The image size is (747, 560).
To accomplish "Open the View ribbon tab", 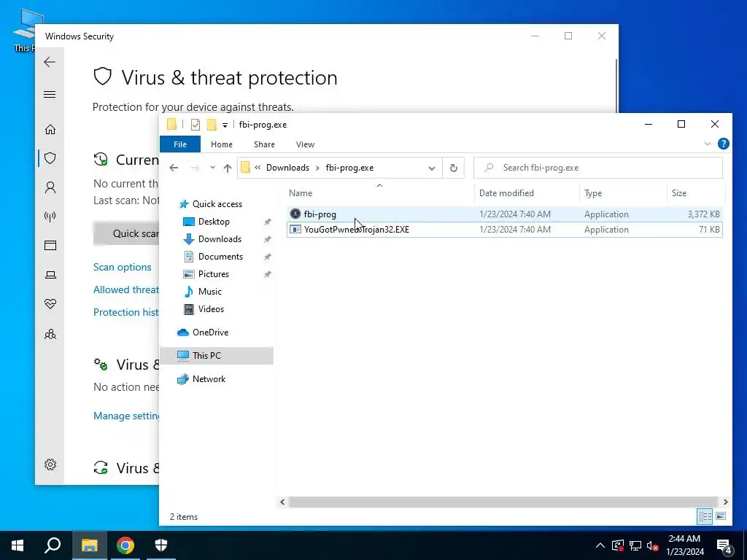I will tap(305, 144).
